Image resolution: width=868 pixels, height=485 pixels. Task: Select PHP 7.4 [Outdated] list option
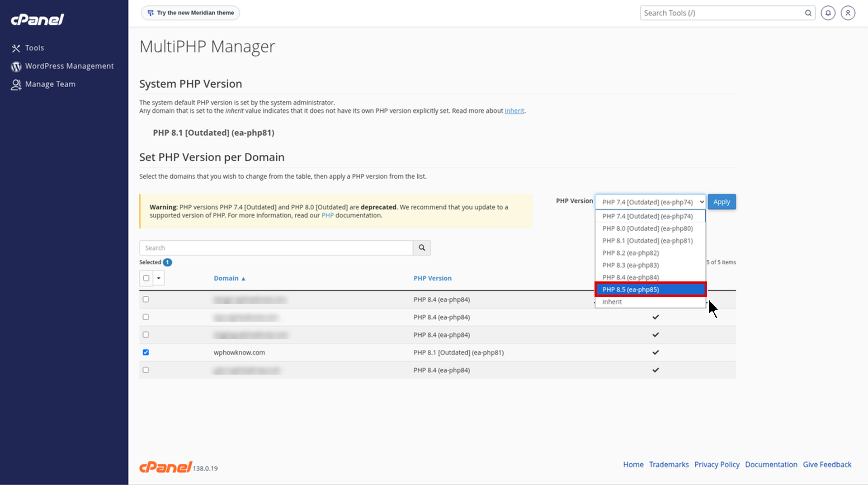tap(650, 216)
